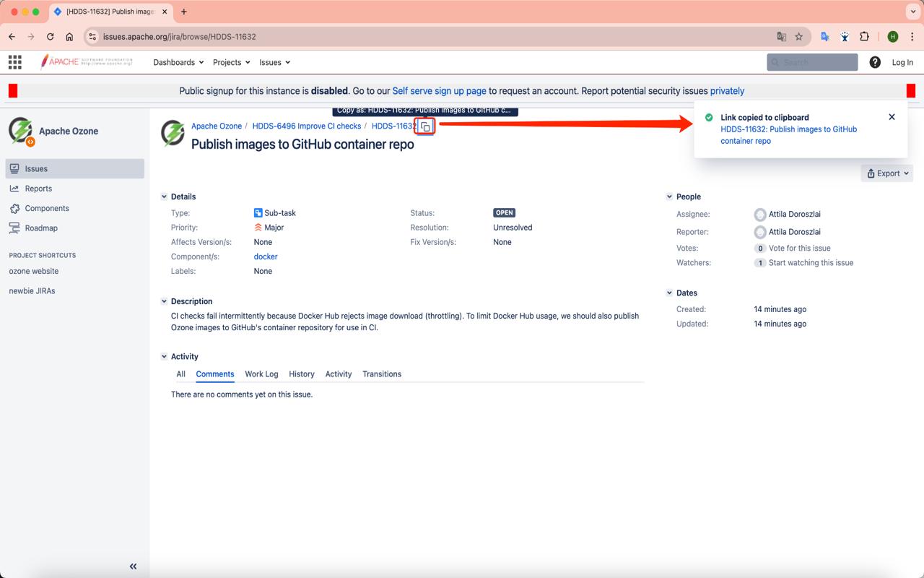Switch to the History tab
The width and height of the screenshot is (924, 578).
(x=301, y=374)
